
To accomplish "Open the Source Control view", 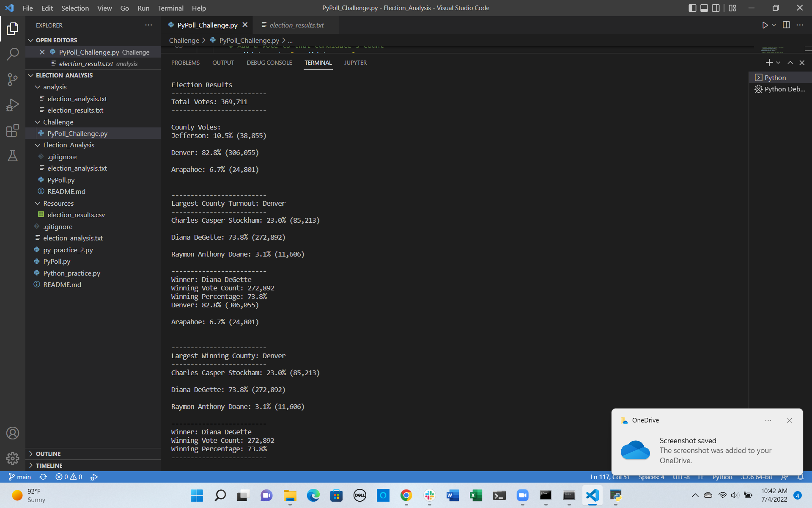I will (13, 79).
